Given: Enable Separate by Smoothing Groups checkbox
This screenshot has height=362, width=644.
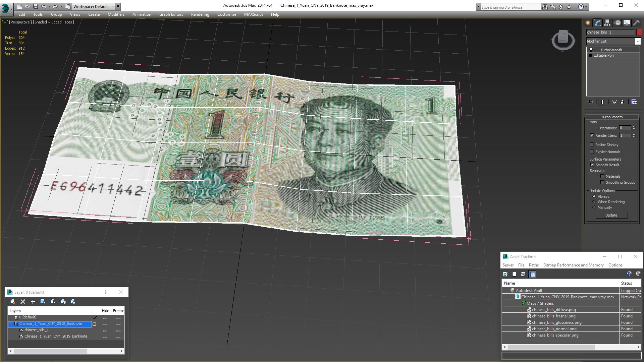Looking at the screenshot, I should tap(602, 182).
